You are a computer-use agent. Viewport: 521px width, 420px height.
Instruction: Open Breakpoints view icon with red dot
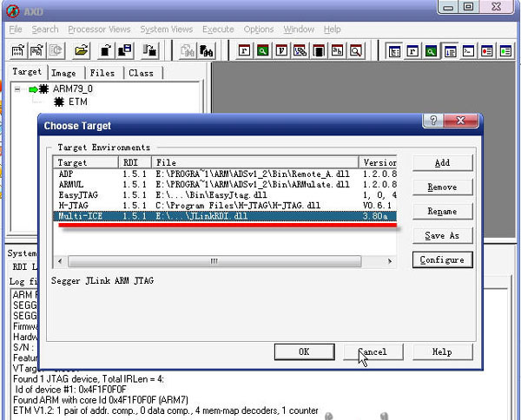[x=487, y=51]
